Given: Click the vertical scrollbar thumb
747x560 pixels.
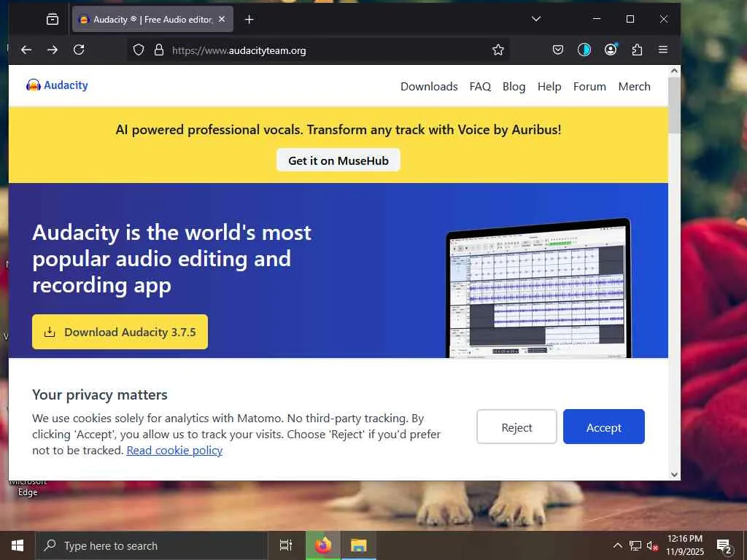Looking at the screenshot, I should 674,105.
